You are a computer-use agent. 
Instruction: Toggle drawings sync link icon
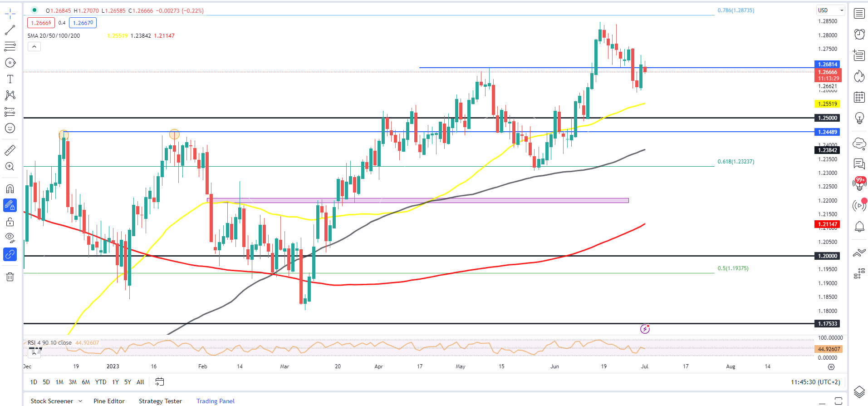(x=10, y=254)
